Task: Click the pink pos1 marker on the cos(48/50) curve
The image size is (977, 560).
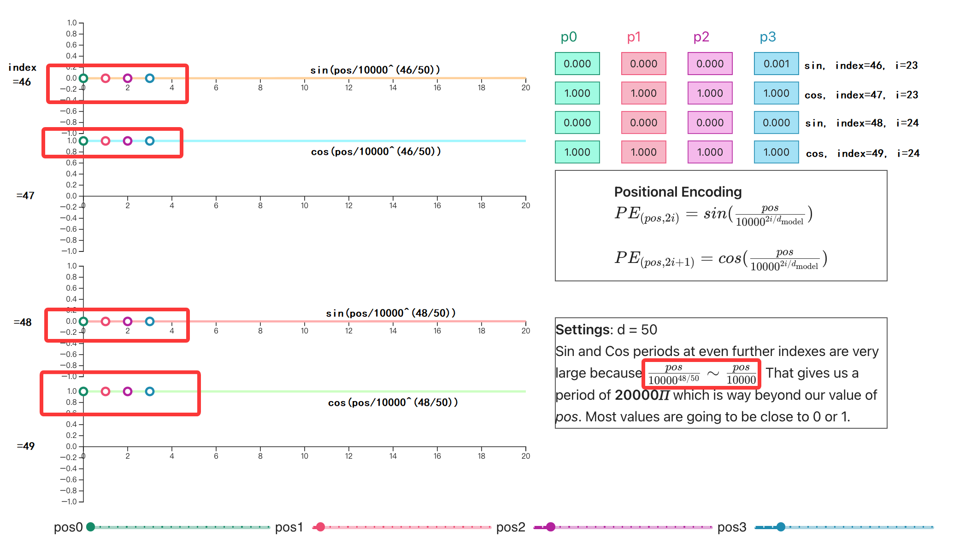Action: 105,392
